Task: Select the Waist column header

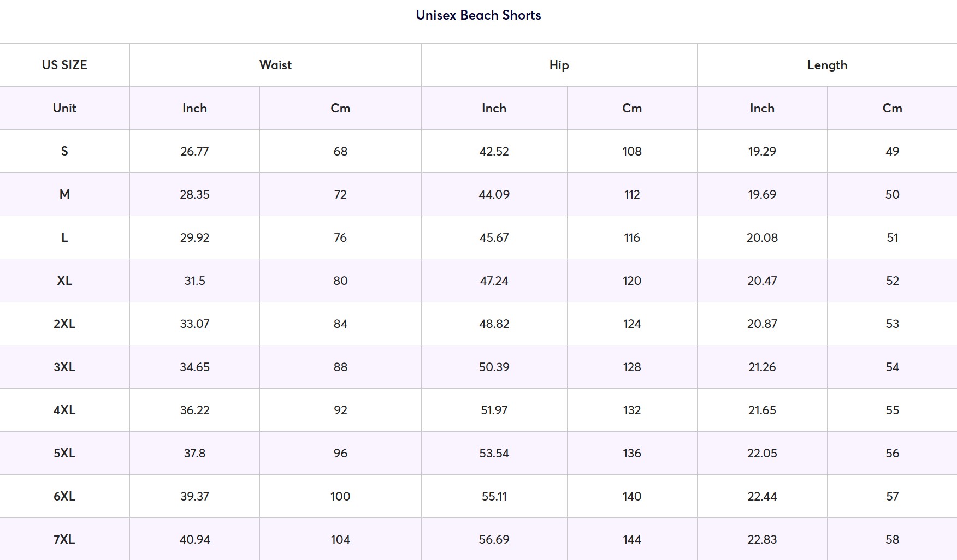Action: click(275, 65)
